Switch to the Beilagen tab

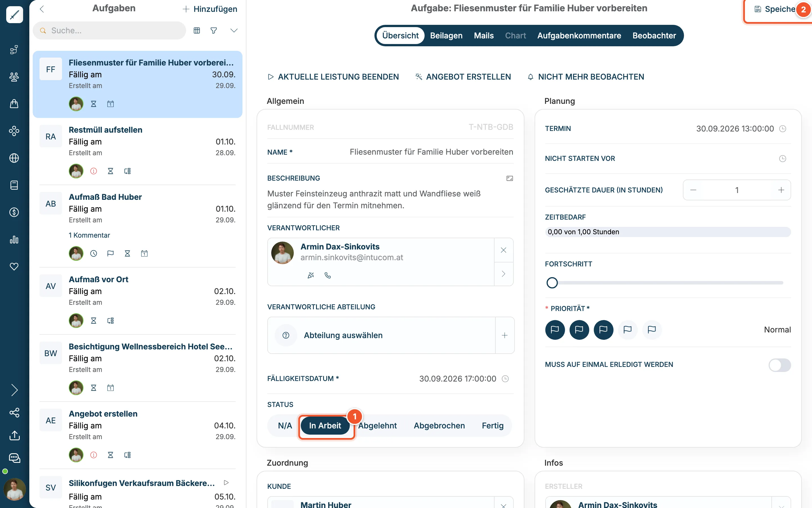[x=446, y=36]
